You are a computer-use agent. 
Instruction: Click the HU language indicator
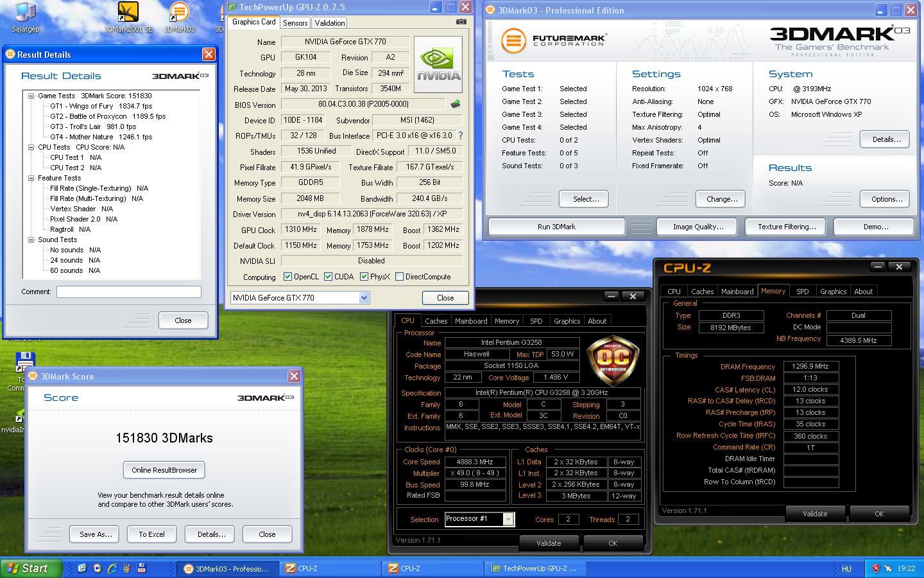pyautogui.click(x=846, y=568)
